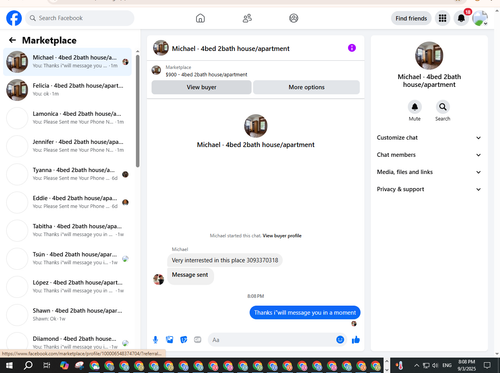Show hidden system tray icons

click(416, 365)
